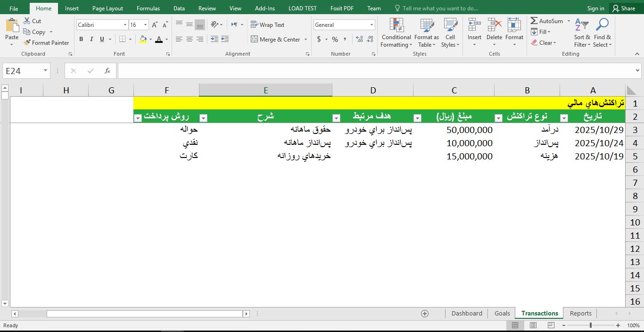Open Cell Styles gallery
This screenshot has width=644, height=332.
click(x=450, y=33)
